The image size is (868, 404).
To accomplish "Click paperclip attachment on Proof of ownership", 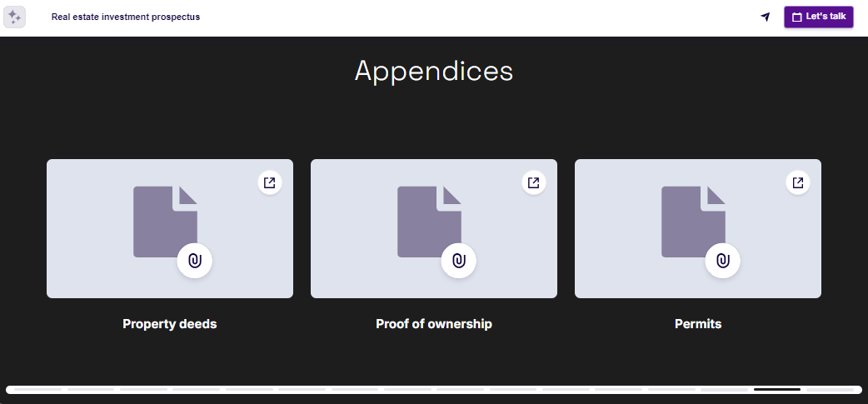I will (458, 261).
